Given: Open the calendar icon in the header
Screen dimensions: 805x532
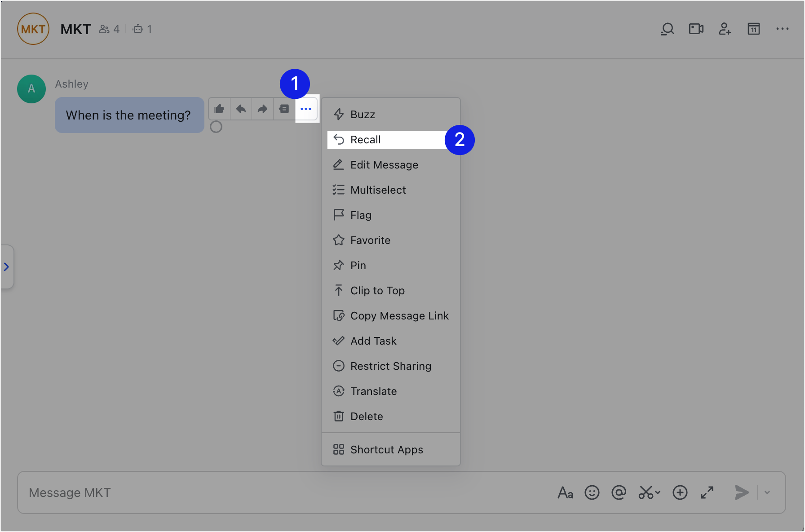Looking at the screenshot, I should [x=754, y=29].
